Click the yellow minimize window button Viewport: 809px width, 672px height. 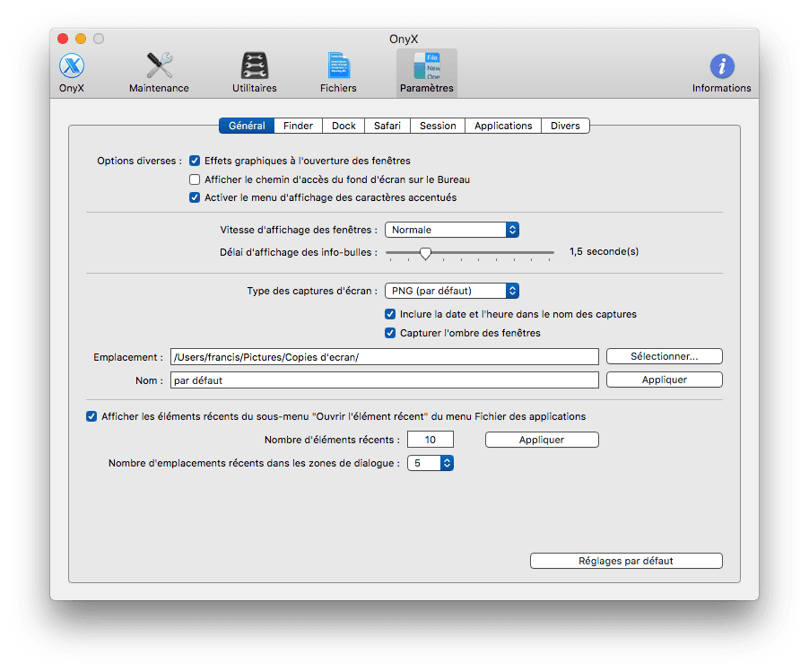[x=81, y=39]
